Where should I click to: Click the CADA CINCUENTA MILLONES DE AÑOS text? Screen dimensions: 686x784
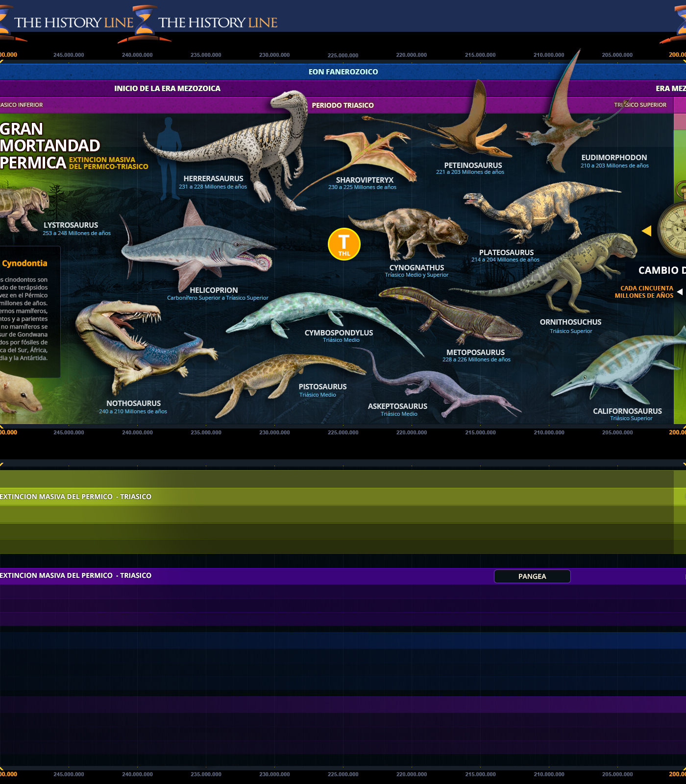[x=644, y=292]
